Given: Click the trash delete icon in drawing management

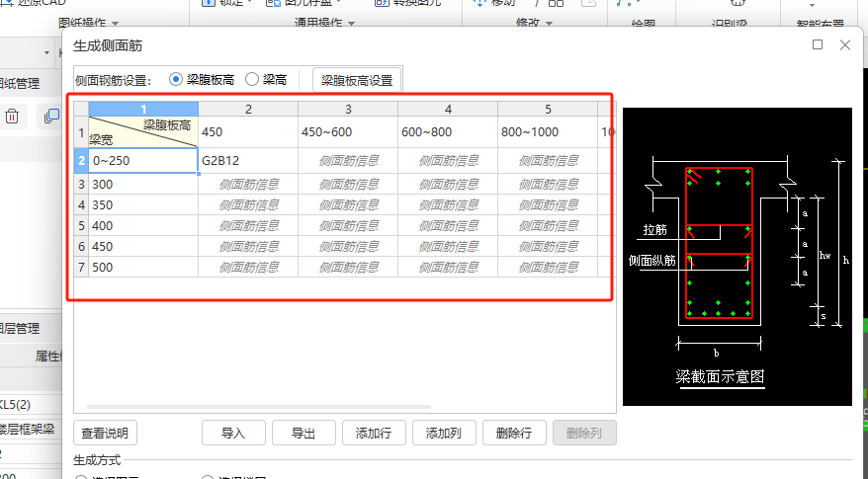Looking at the screenshot, I should pos(12,117).
